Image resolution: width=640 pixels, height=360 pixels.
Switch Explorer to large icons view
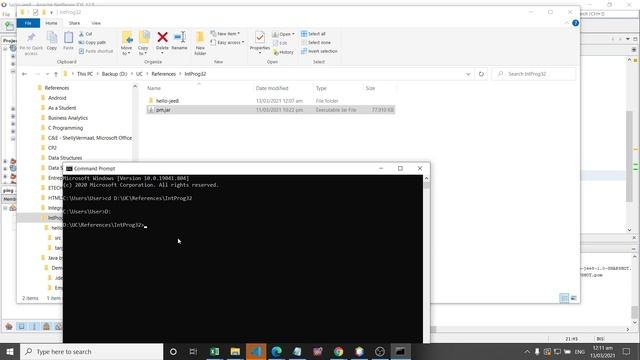(573, 298)
